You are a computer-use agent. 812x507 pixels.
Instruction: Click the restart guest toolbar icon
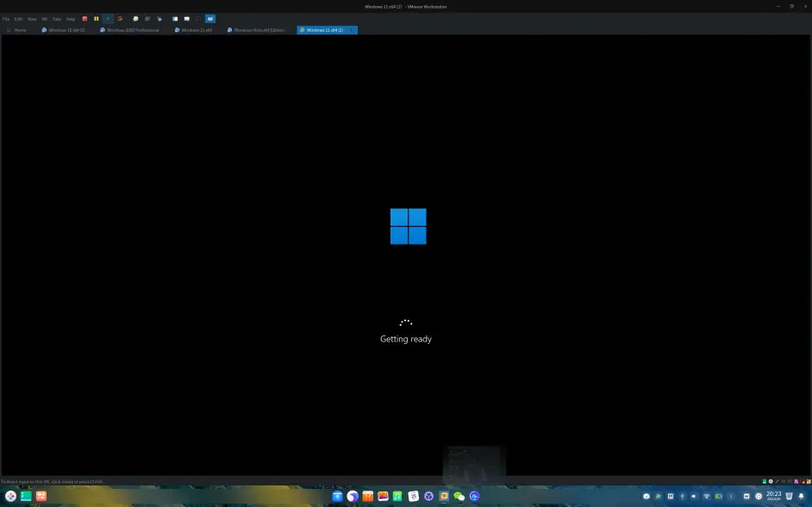[x=120, y=19]
